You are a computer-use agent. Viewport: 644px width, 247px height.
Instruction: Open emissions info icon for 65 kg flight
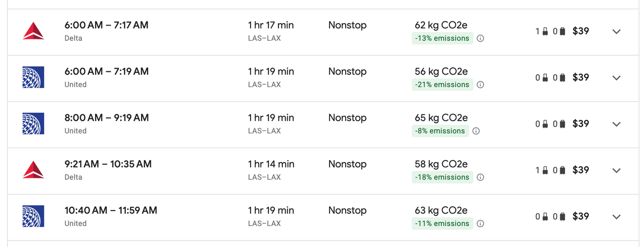(476, 131)
